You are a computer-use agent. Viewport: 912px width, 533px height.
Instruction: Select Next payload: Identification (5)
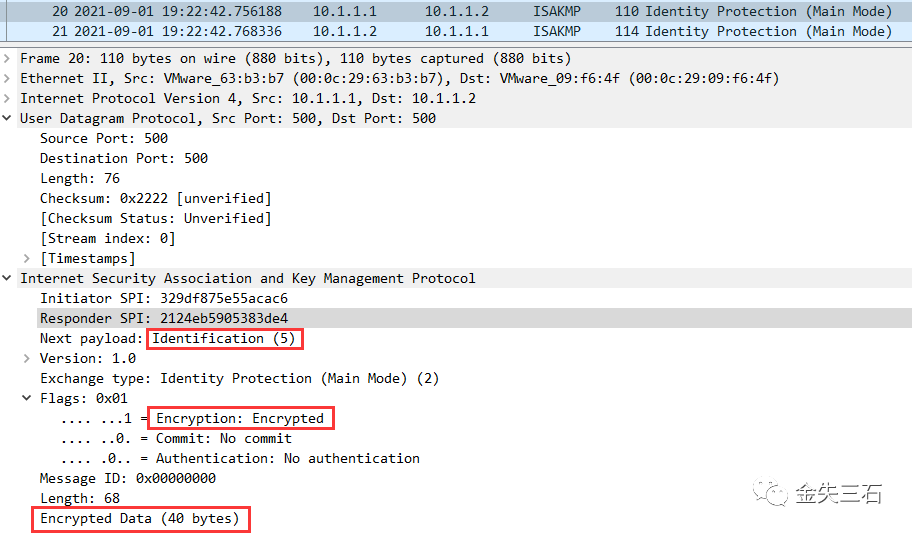(x=168, y=339)
